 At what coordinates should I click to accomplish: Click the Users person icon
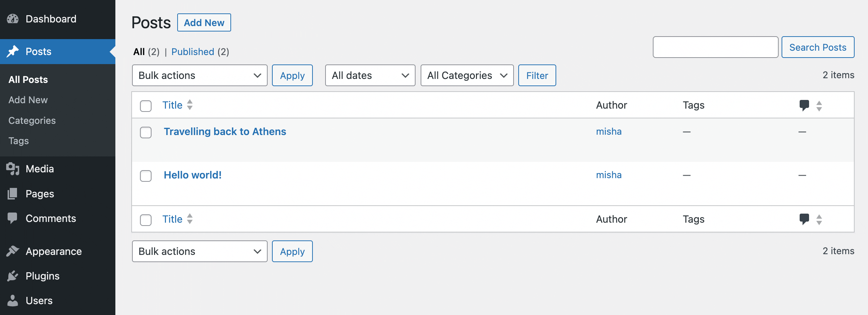pyautogui.click(x=13, y=301)
